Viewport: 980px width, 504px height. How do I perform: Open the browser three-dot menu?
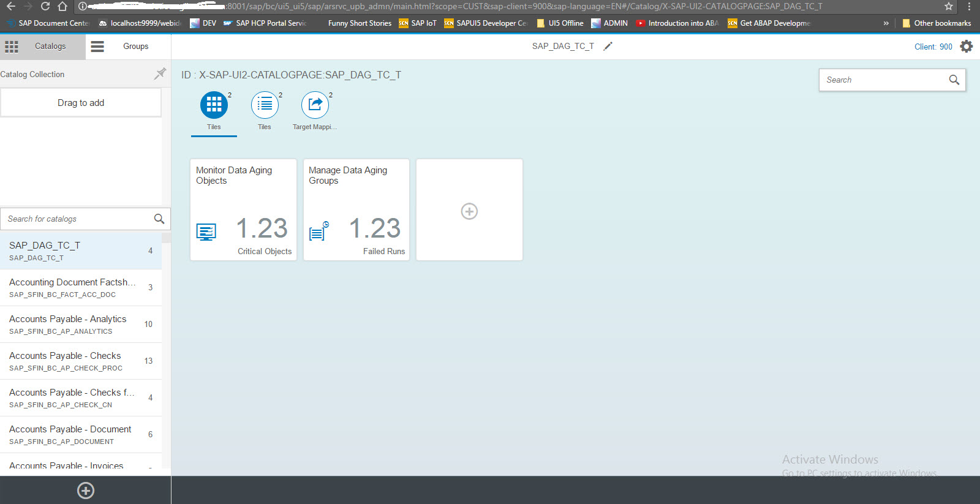click(969, 6)
